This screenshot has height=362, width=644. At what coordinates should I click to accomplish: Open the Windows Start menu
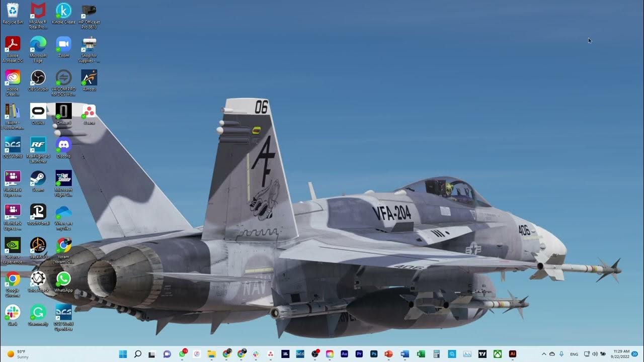tap(123, 354)
